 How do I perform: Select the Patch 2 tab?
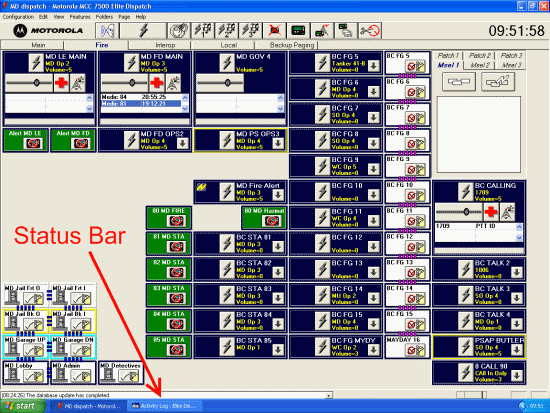tap(479, 55)
